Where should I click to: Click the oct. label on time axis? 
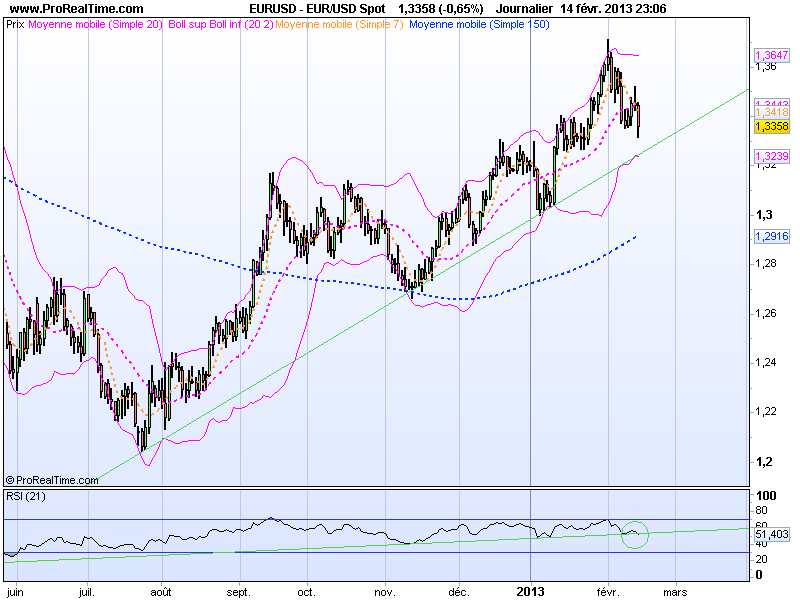point(307,592)
